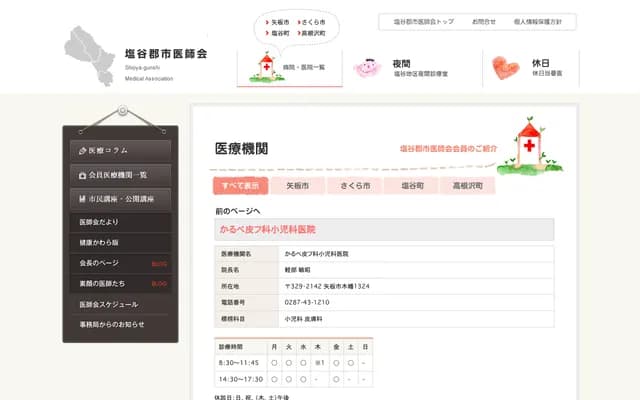Click the 前のページへ back link
The height and width of the screenshot is (400, 640).
point(237,211)
